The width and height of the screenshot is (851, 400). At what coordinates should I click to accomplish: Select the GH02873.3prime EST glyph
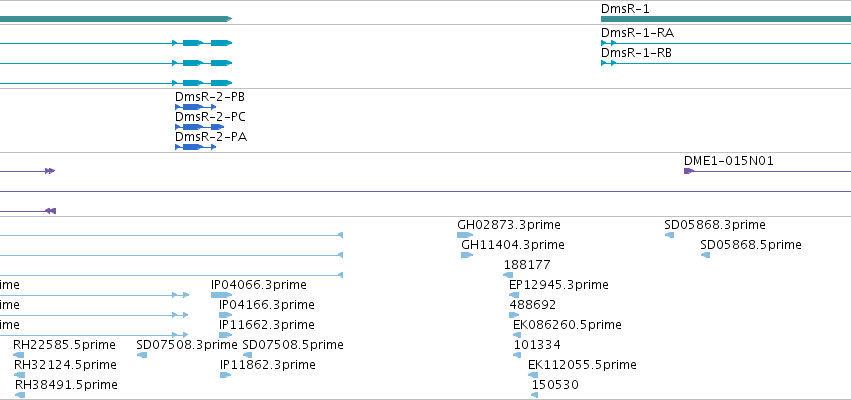click(x=465, y=235)
